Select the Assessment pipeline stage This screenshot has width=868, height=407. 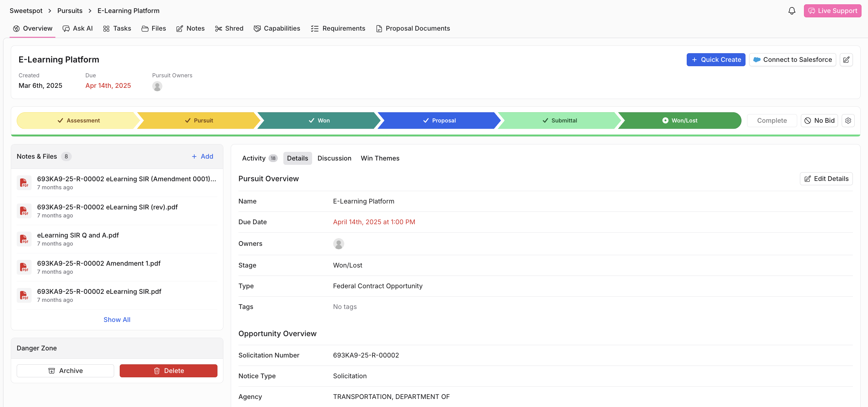pos(78,121)
